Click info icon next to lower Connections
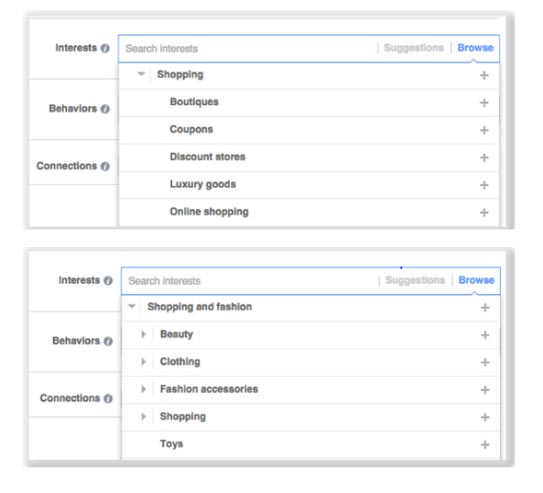This screenshot has width=543, height=493. point(108,398)
